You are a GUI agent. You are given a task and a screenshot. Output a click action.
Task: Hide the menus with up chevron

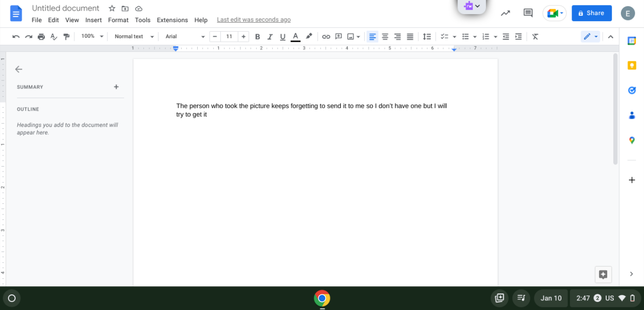[611, 37]
